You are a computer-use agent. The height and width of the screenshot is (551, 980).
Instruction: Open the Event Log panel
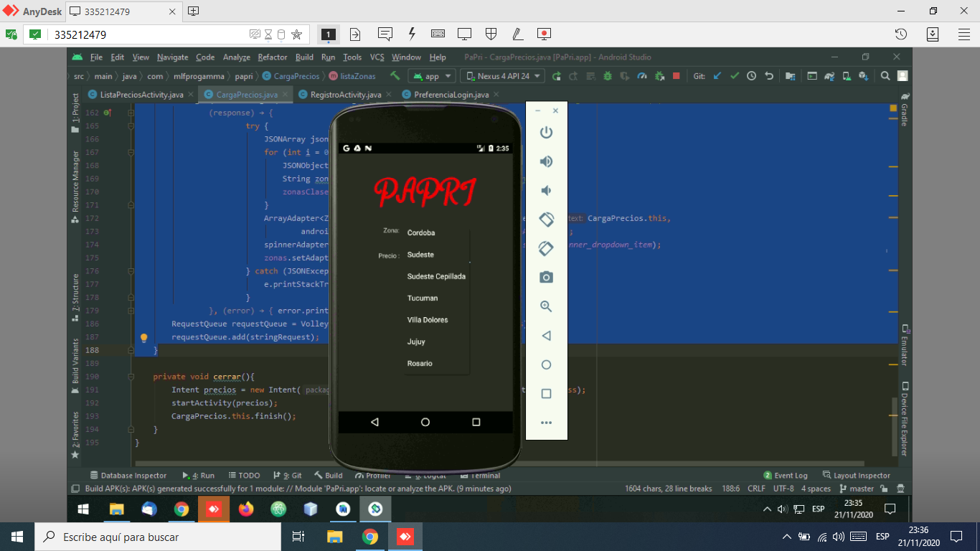pos(786,475)
